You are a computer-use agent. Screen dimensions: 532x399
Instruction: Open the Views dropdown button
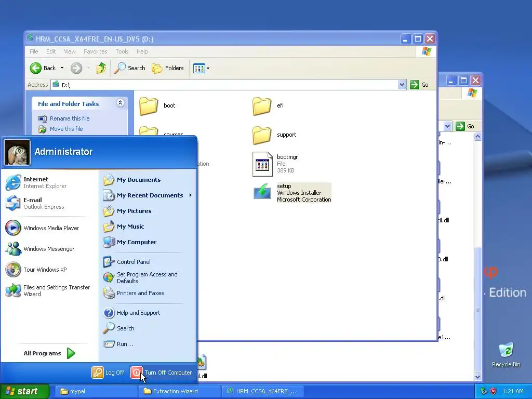pos(201,68)
